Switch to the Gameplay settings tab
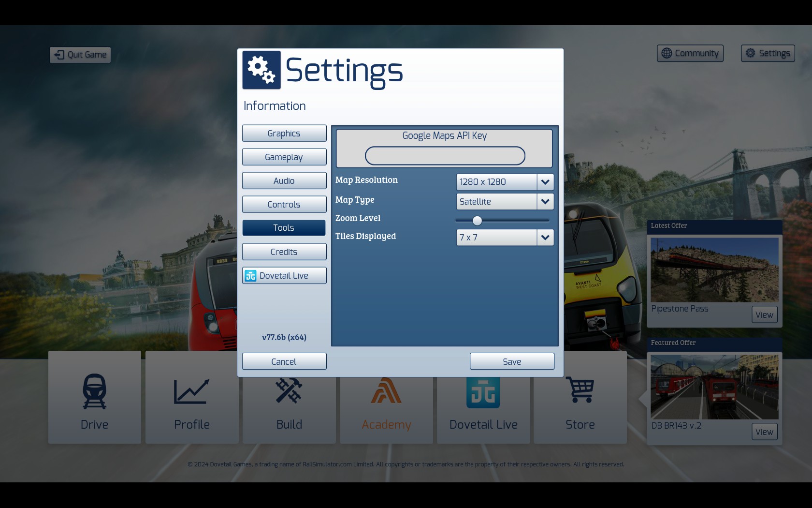812x508 pixels. point(284,157)
